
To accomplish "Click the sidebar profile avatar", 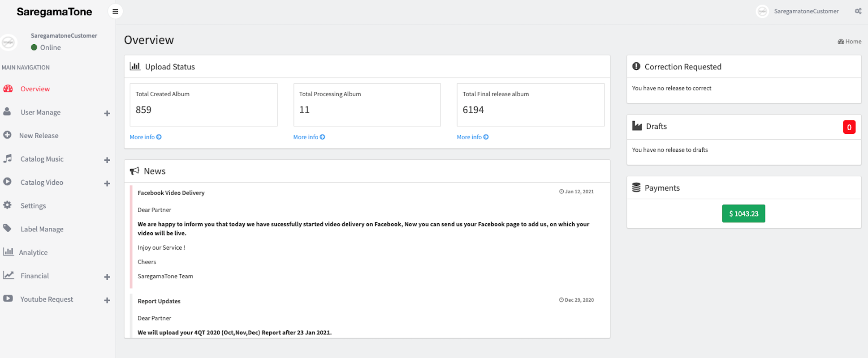I will coord(9,42).
